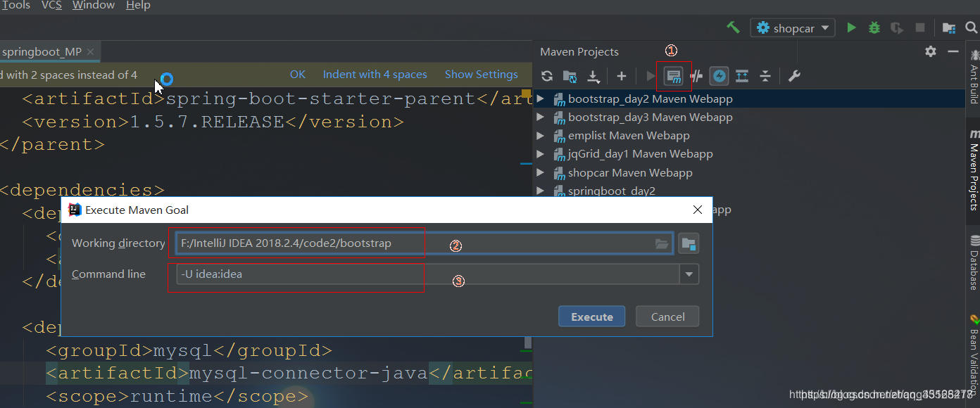This screenshot has height=408, width=980.
Task: Close the Execute Maven Goal dialog
Action: point(697,210)
